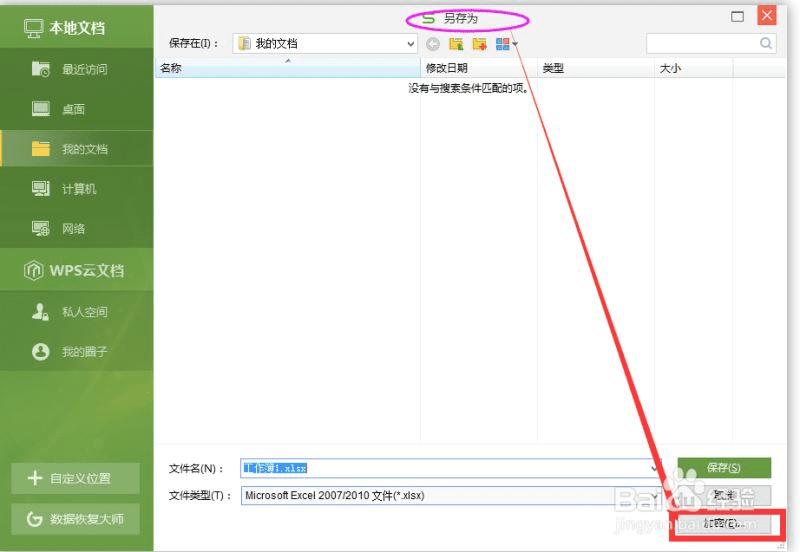Viewport: 800px width, 552px height.
Task: Sort by Modified Date (修改日期) column
Action: coord(479,68)
